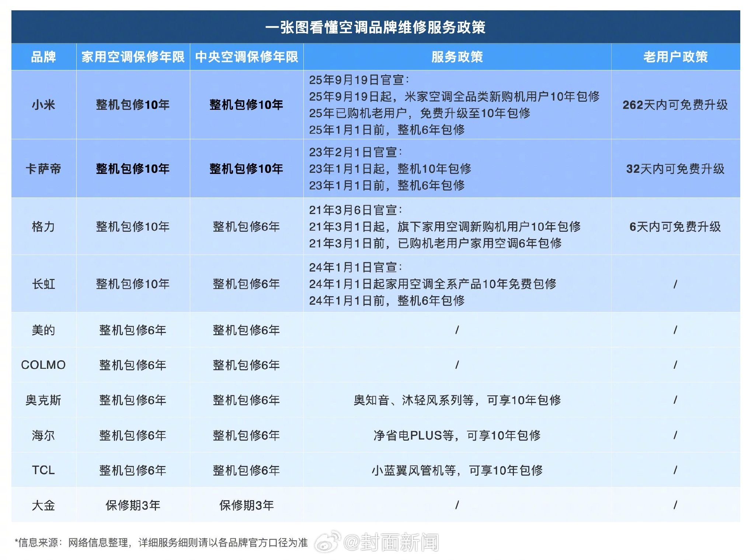
Task: Click 小蓝翼风管机等，可享10年包修 text
Action: tap(457, 470)
